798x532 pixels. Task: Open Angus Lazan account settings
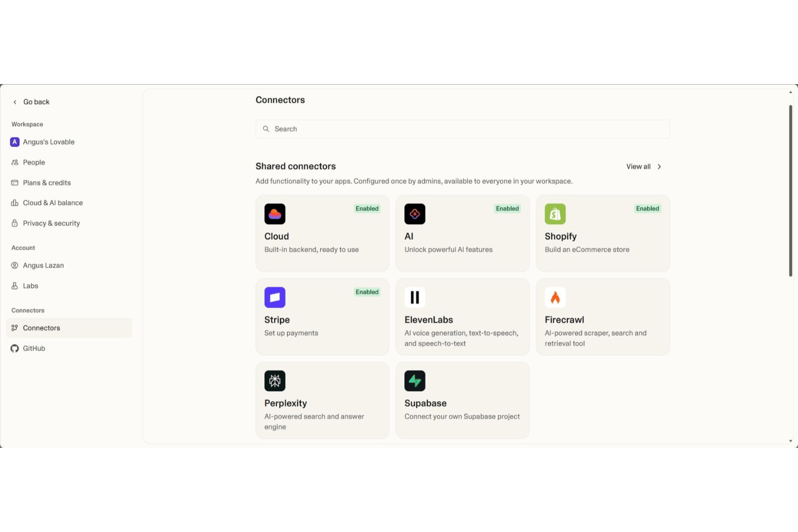(x=69, y=265)
